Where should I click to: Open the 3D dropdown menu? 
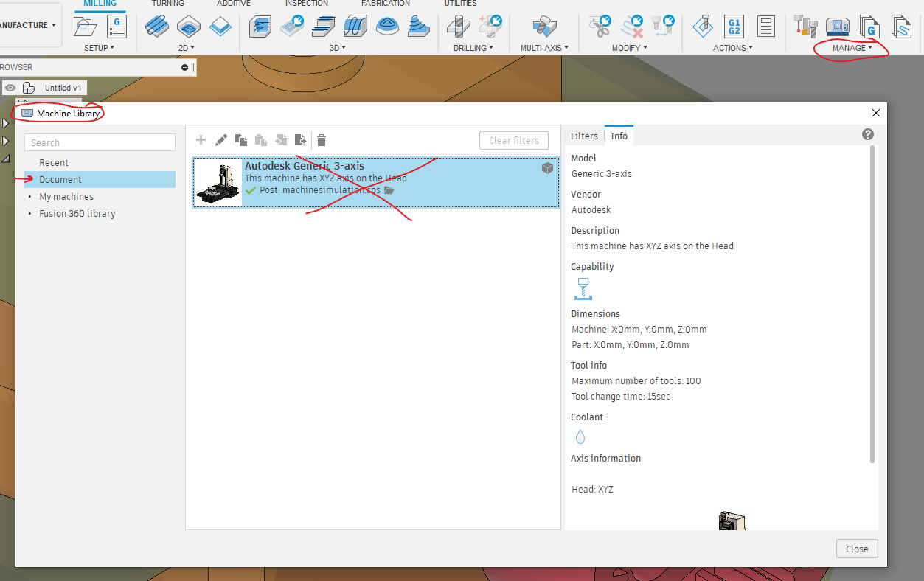pyautogui.click(x=338, y=48)
